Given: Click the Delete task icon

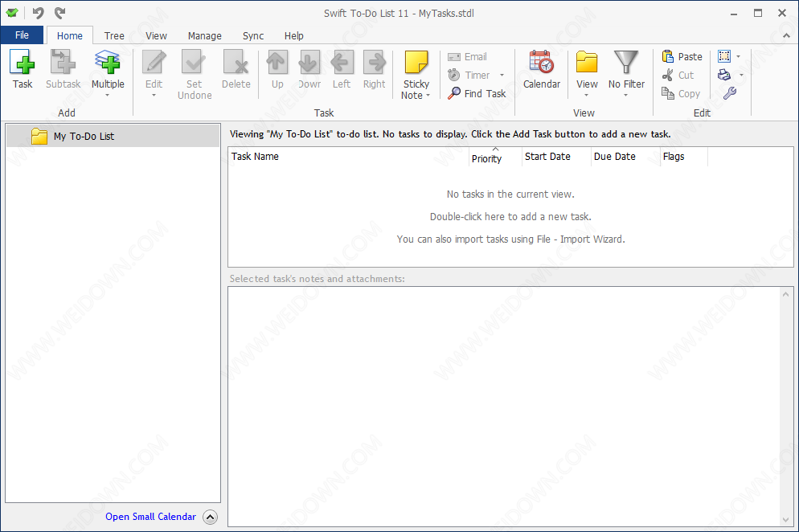Looking at the screenshot, I should tap(236, 62).
